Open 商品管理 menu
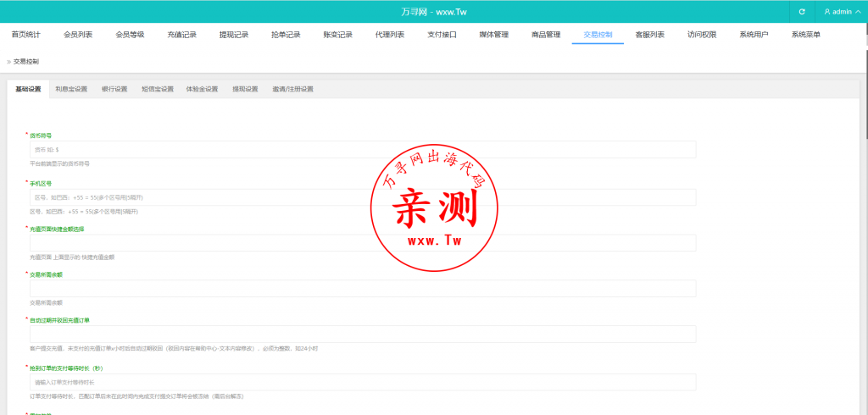868x415 pixels. tap(546, 35)
